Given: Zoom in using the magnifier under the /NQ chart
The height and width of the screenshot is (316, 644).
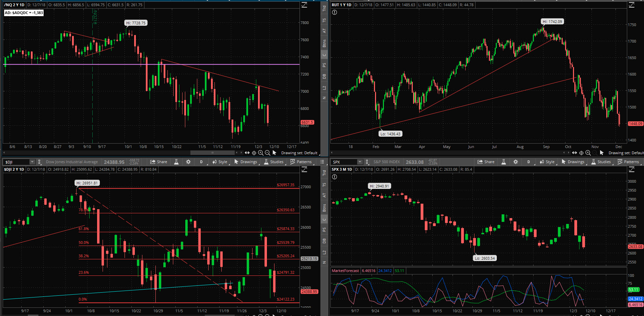Looking at the screenshot, I should (x=261, y=153).
